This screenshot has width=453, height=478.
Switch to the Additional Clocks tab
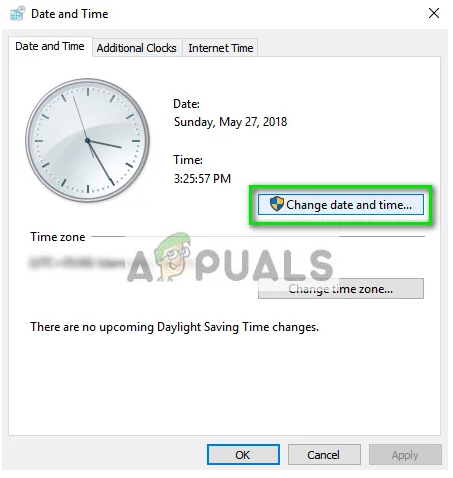[x=137, y=48]
